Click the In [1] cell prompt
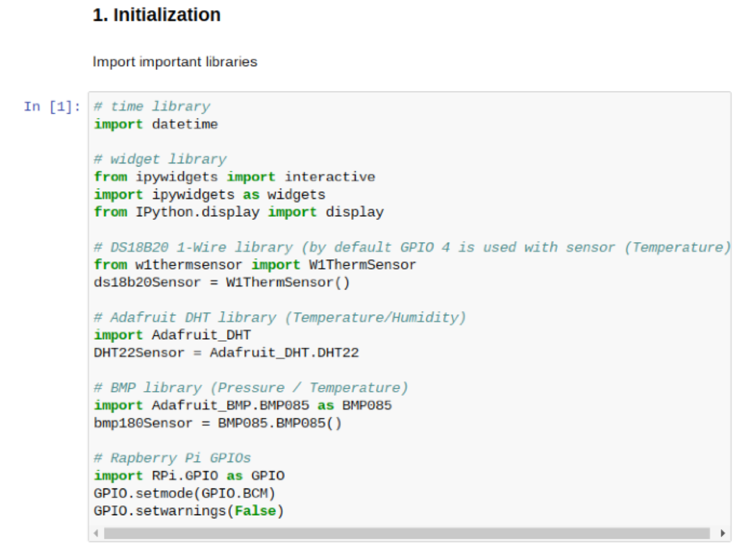Image resolution: width=748 pixels, height=560 pixels. (52, 107)
